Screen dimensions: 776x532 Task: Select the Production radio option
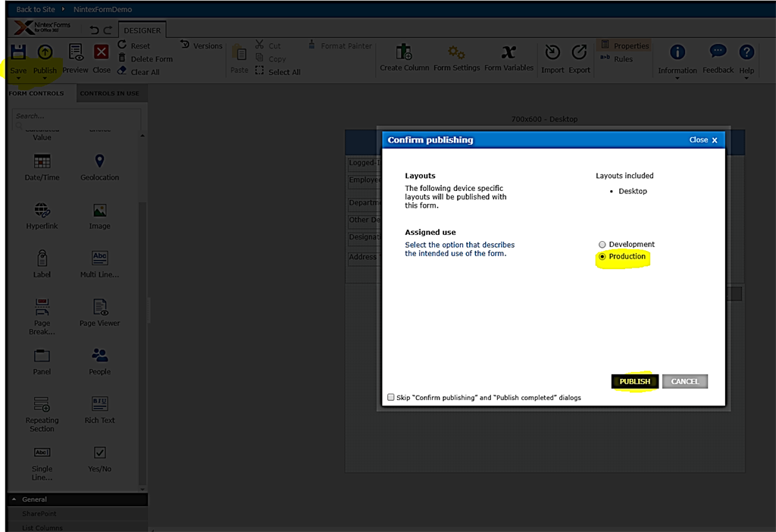click(601, 257)
